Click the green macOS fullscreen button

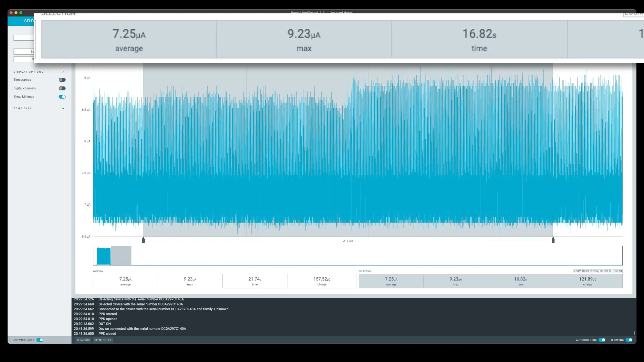click(x=21, y=13)
